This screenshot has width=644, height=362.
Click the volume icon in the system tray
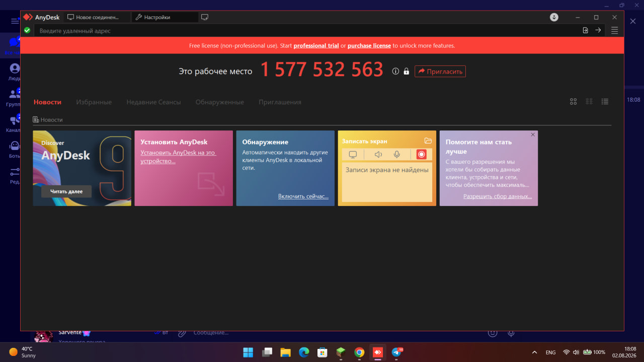(576, 352)
